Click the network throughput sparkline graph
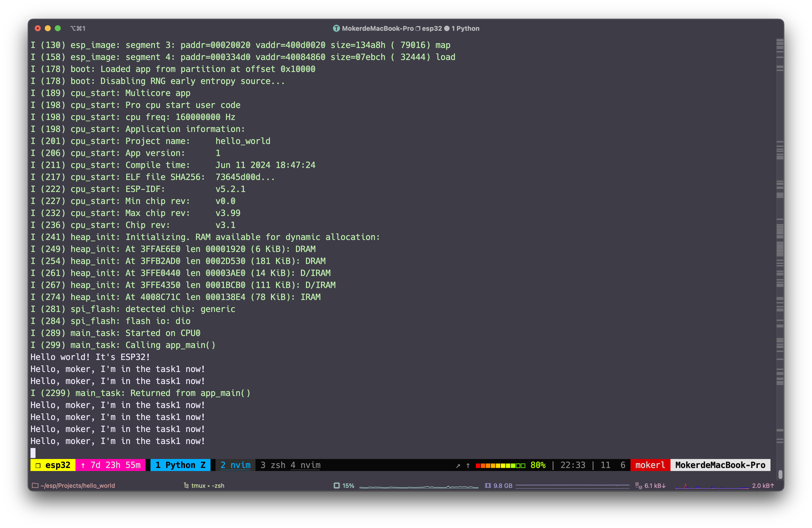Viewport: 812px width, 528px height. point(712,486)
